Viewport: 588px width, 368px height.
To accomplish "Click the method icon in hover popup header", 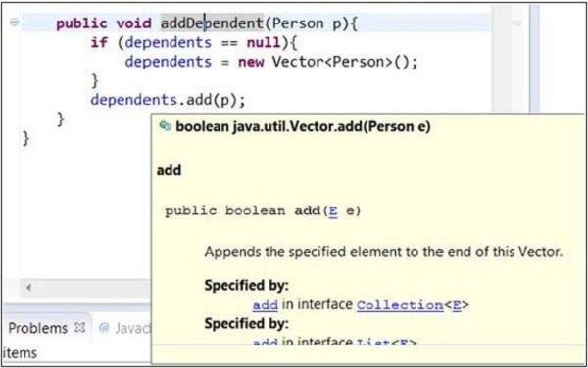I will click(165, 126).
